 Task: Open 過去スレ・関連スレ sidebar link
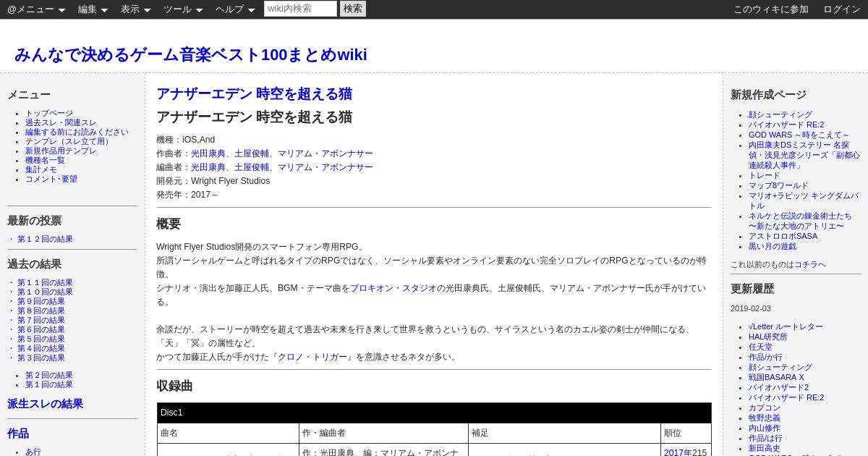click(x=61, y=123)
